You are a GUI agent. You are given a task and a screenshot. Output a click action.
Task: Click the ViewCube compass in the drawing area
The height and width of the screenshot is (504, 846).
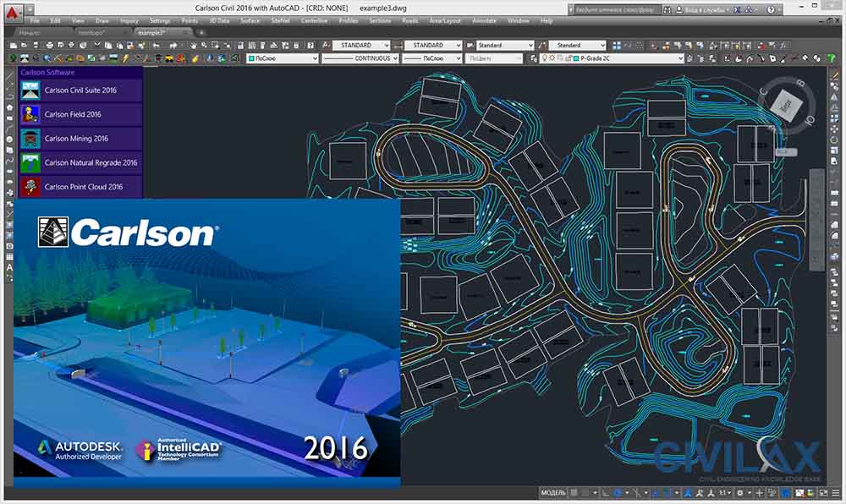pos(789,106)
